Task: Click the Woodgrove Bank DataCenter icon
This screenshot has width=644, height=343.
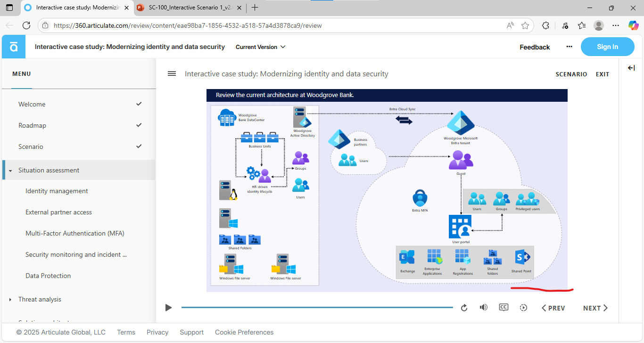Action: (x=227, y=117)
